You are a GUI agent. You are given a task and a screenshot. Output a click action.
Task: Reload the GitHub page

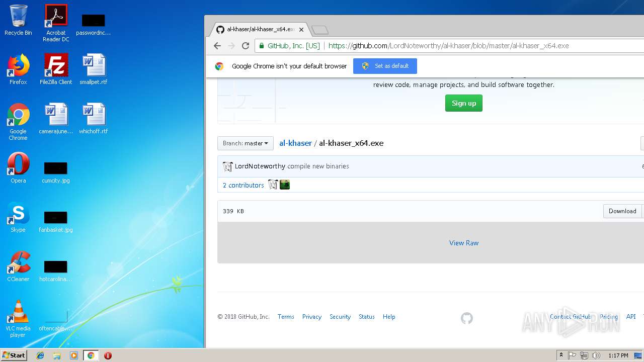pos(246,46)
